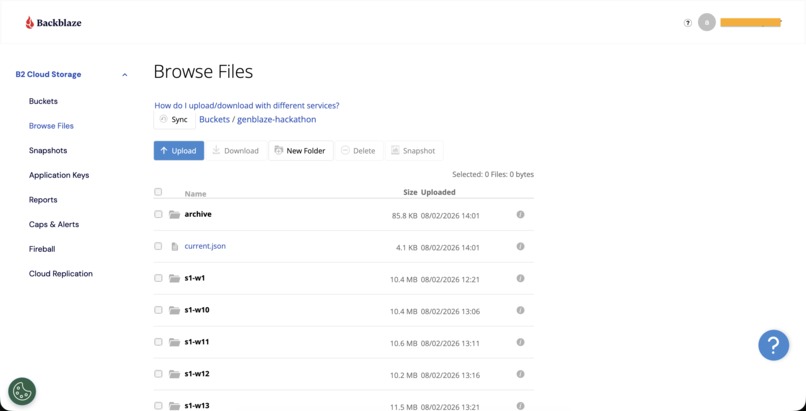Check the s1-w10 checkbox
Screen dimensions: 806x411
click(158, 309)
